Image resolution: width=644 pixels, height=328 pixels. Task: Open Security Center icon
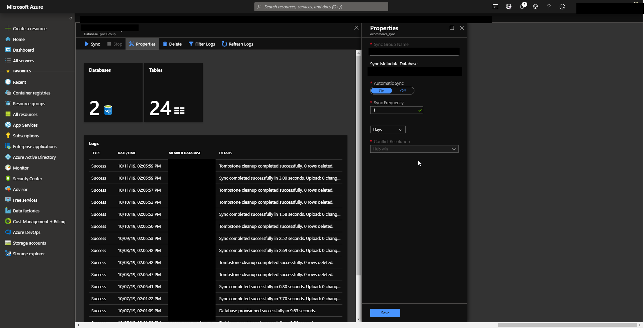8,179
